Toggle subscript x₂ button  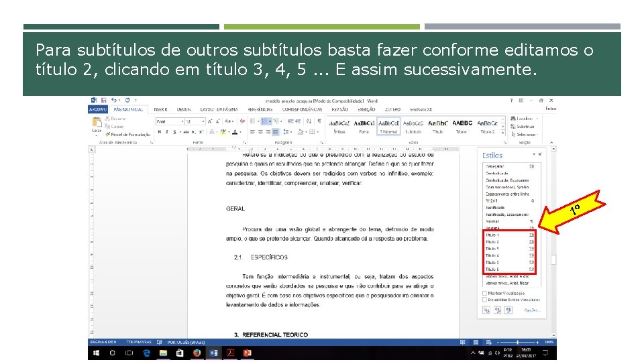193,132
